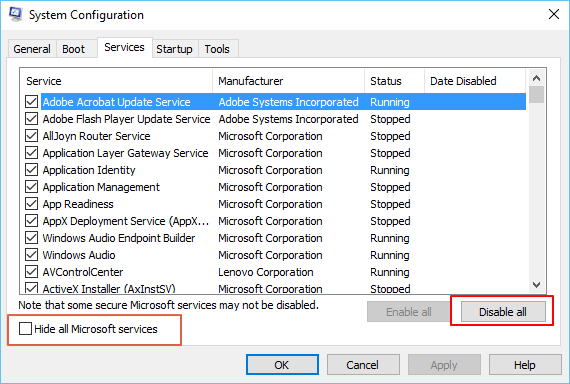Image resolution: width=570 pixels, height=384 pixels.
Task: Switch to the Startup tab
Action: click(x=174, y=49)
